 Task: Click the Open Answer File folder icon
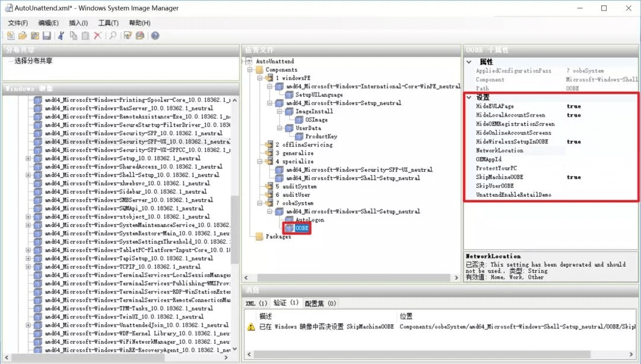23,36
